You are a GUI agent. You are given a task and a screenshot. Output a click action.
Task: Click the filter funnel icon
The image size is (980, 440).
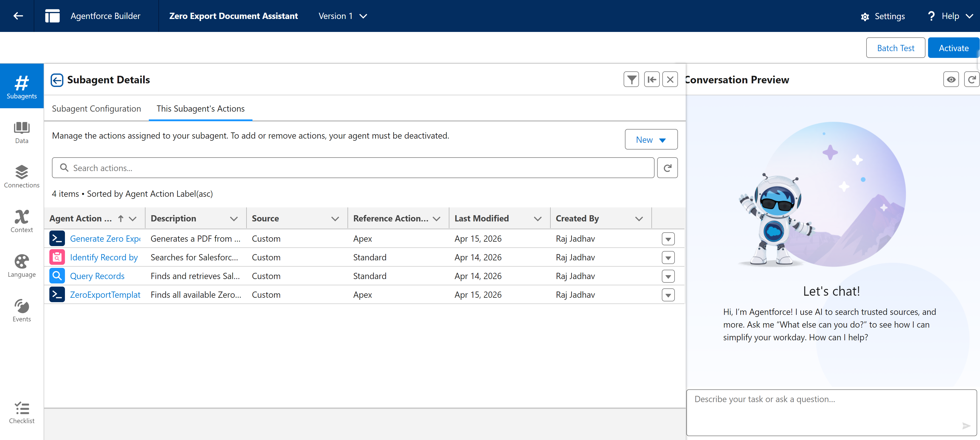point(631,79)
